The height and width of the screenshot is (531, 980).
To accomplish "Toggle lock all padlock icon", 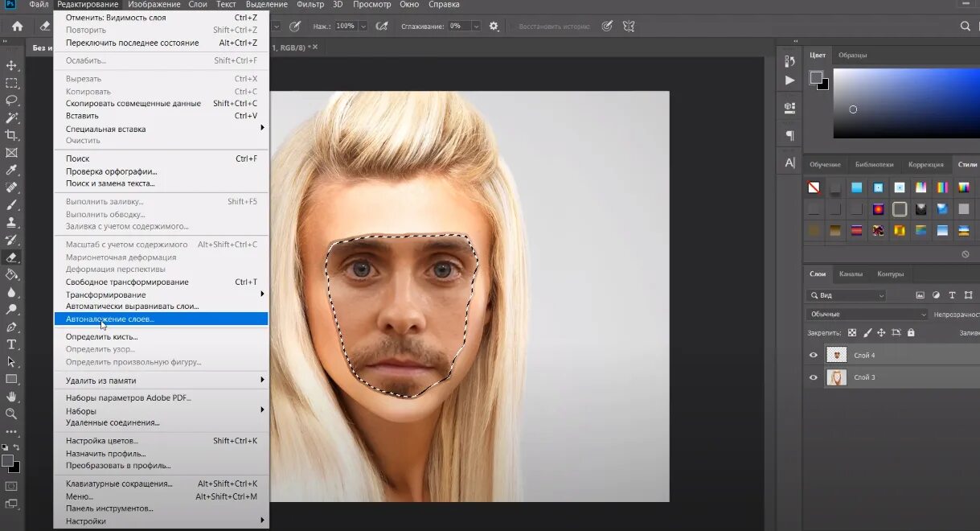I will (x=911, y=332).
